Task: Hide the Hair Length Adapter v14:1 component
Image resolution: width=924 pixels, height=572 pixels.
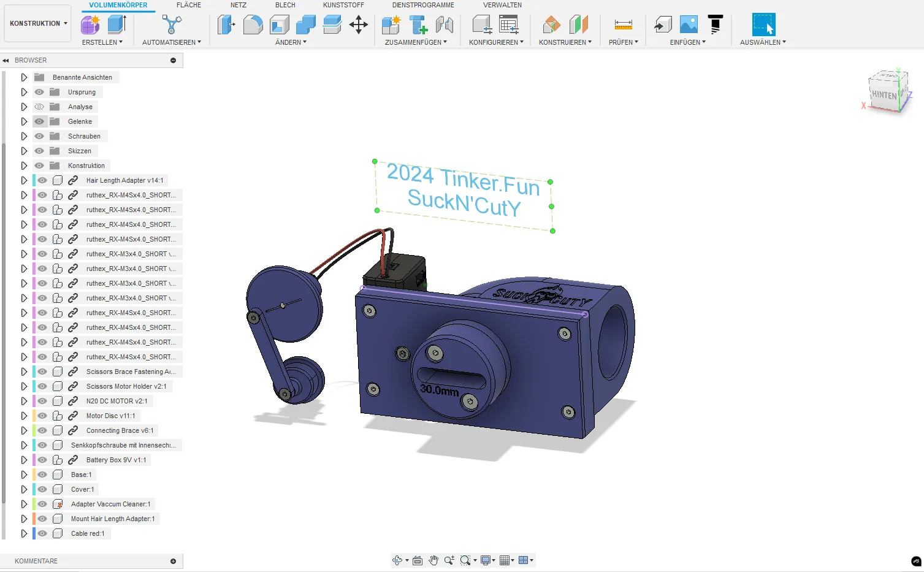Action: pos(42,180)
